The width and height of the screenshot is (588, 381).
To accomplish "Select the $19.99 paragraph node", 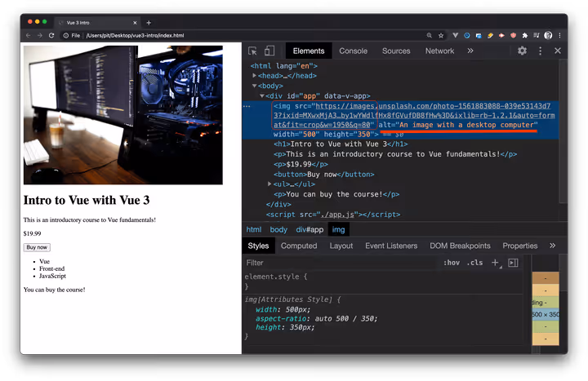I will pos(301,164).
